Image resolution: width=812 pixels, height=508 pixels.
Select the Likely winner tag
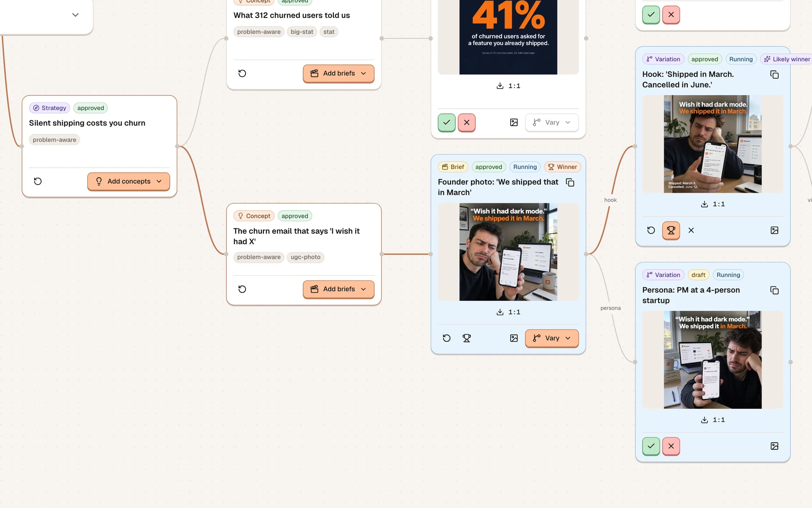pyautogui.click(x=787, y=59)
